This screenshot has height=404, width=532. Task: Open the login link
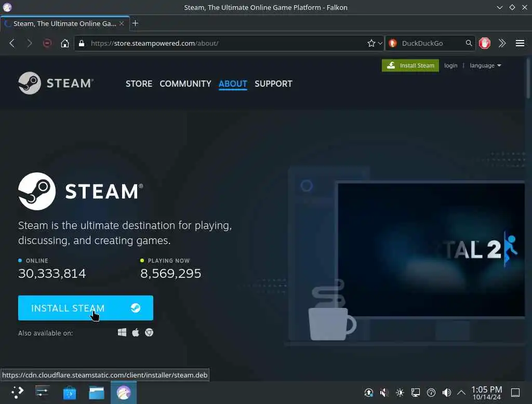[450, 65]
